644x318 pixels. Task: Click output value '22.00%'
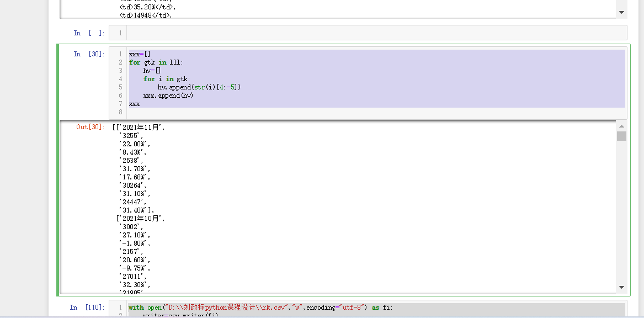[135, 144]
